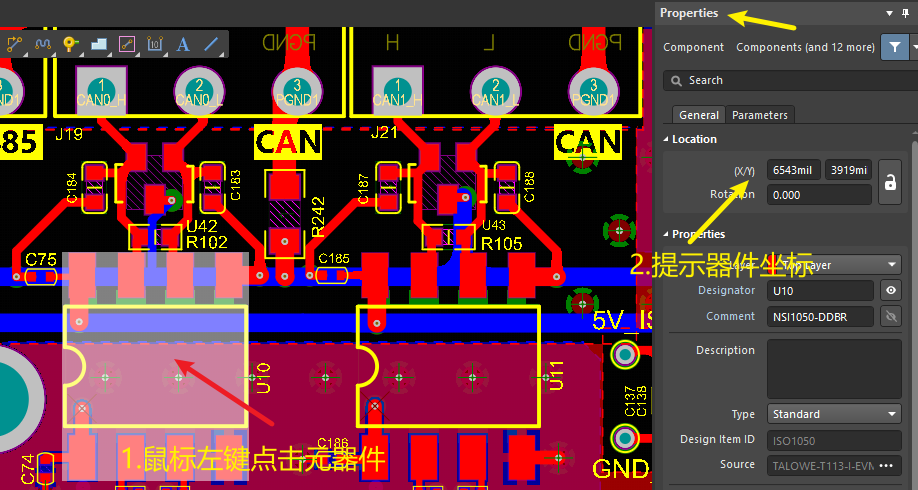Open the Type dropdown showing Standard
Screen dimensions: 918x490
coord(834,414)
